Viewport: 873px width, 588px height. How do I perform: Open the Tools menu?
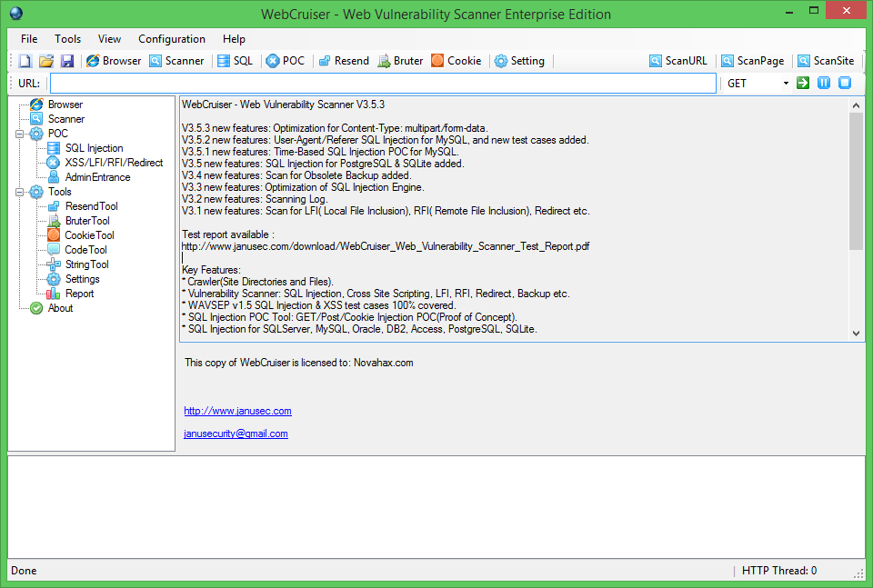[x=67, y=39]
